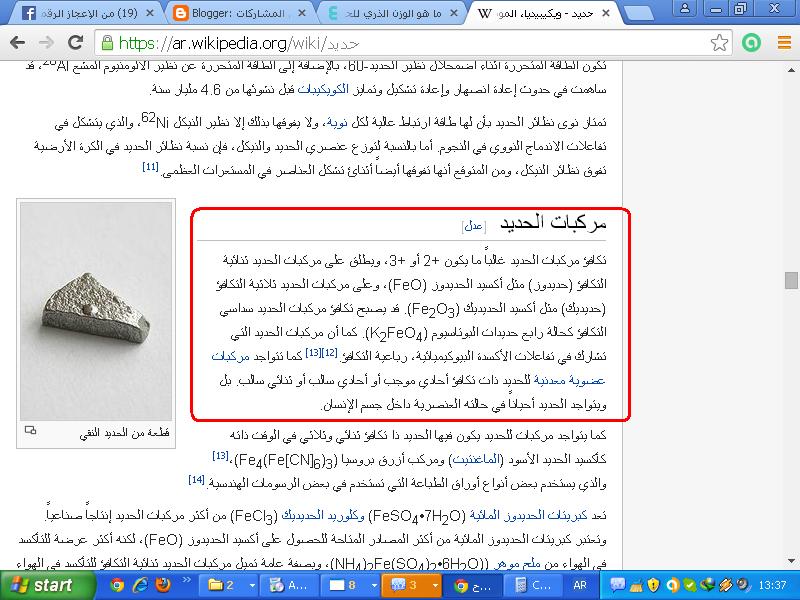The width and height of the screenshot is (800, 600).
Task: Open the ملح موهر link
Action: (516, 564)
